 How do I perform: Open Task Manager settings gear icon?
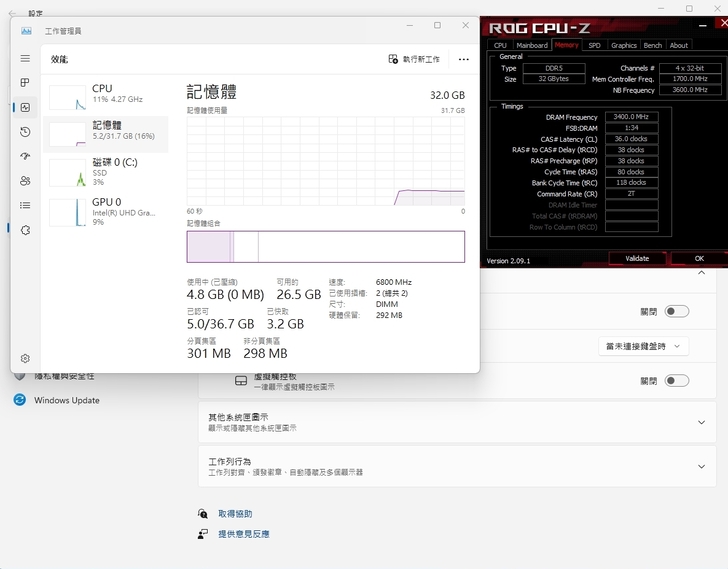[x=25, y=358]
